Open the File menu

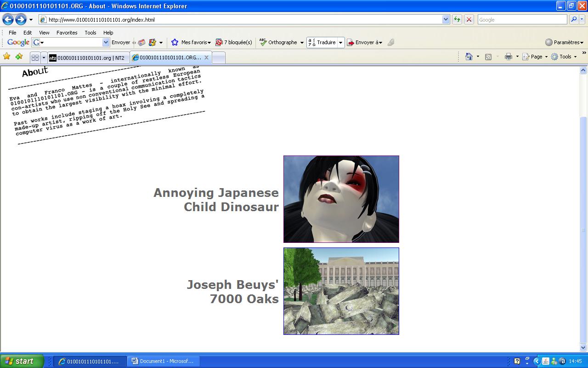coord(12,33)
